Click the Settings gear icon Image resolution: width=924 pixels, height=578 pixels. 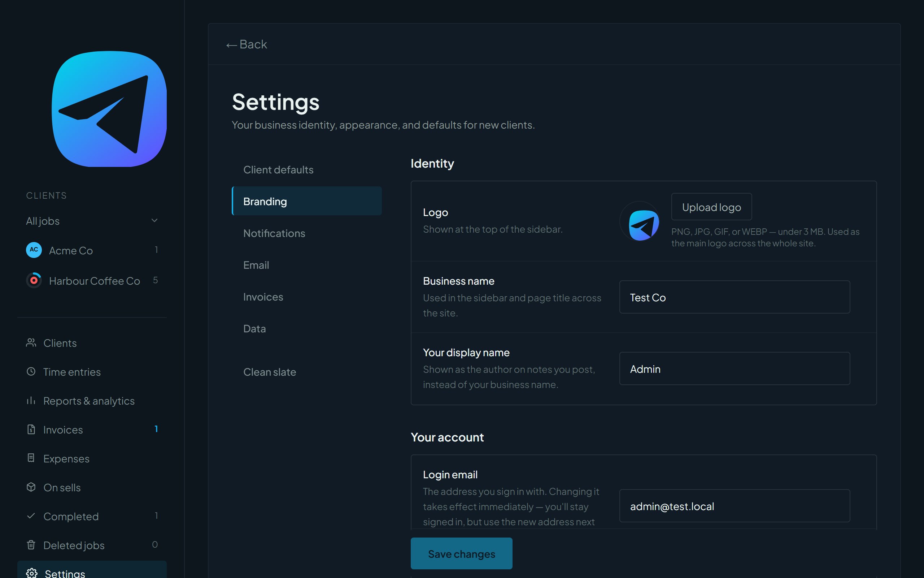32,573
